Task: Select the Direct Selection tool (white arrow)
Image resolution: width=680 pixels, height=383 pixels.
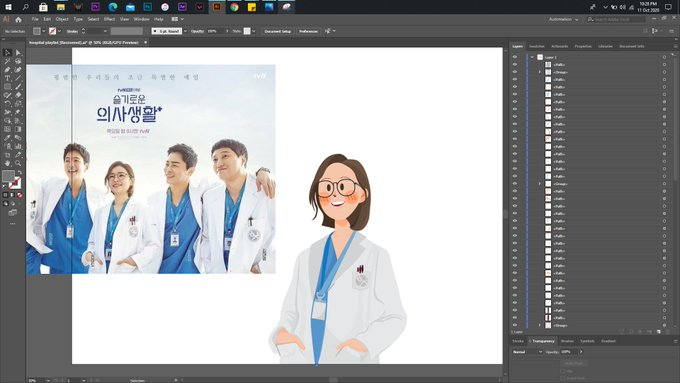Action: pos(18,52)
